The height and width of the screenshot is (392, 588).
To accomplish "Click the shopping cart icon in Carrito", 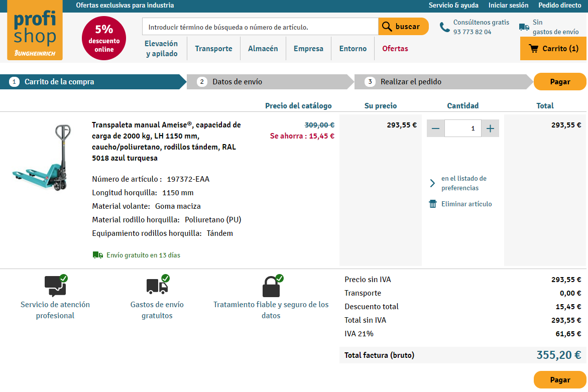I will (x=533, y=48).
